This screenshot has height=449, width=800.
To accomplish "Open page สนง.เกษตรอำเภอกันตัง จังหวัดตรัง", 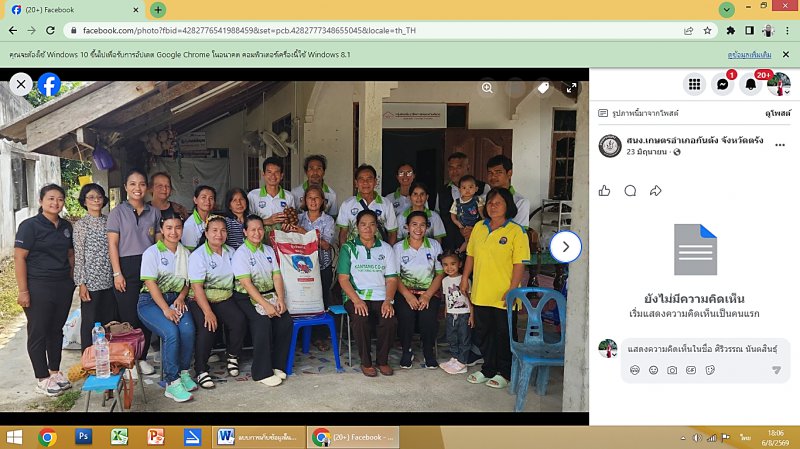I will click(x=695, y=140).
